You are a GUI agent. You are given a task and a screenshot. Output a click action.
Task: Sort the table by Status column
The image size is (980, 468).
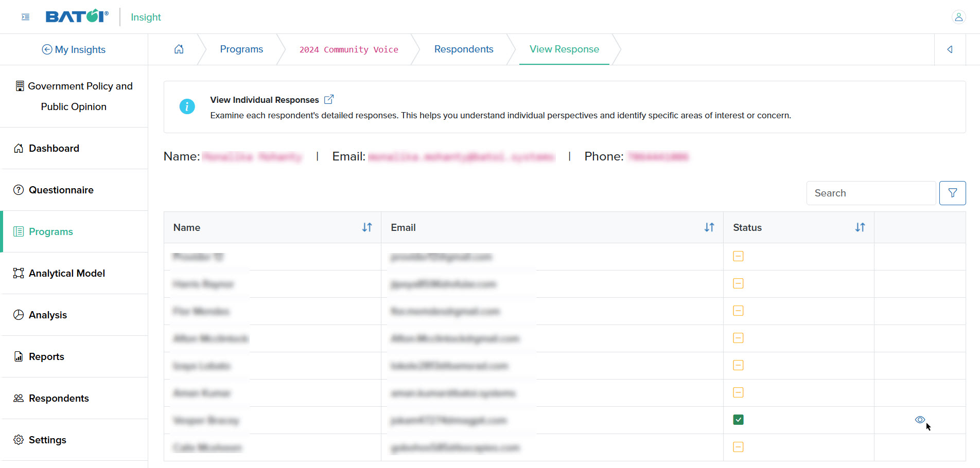point(860,227)
